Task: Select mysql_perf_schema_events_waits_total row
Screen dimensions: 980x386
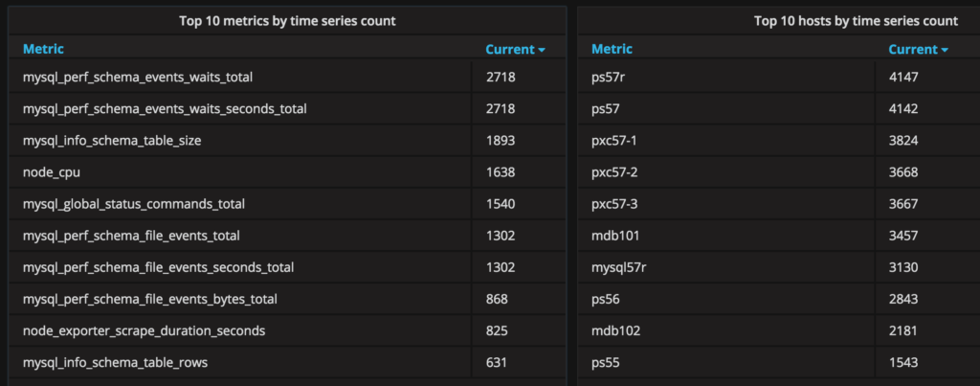Action: [x=138, y=77]
